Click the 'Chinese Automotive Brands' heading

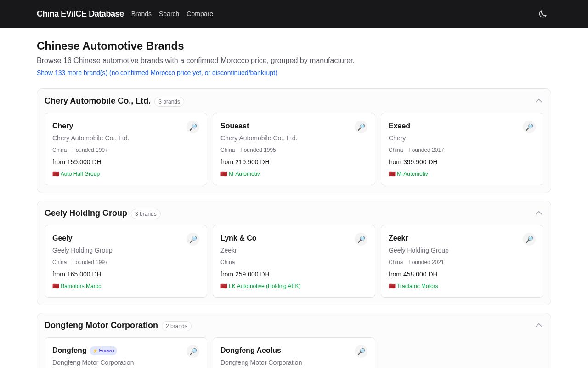pyautogui.click(x=110, y=46)
